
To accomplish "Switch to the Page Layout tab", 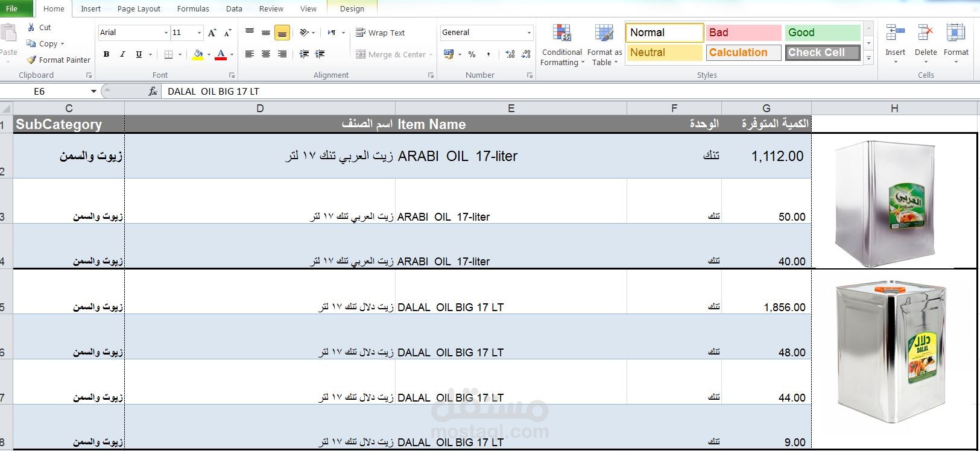I will [x=139, y=8].
